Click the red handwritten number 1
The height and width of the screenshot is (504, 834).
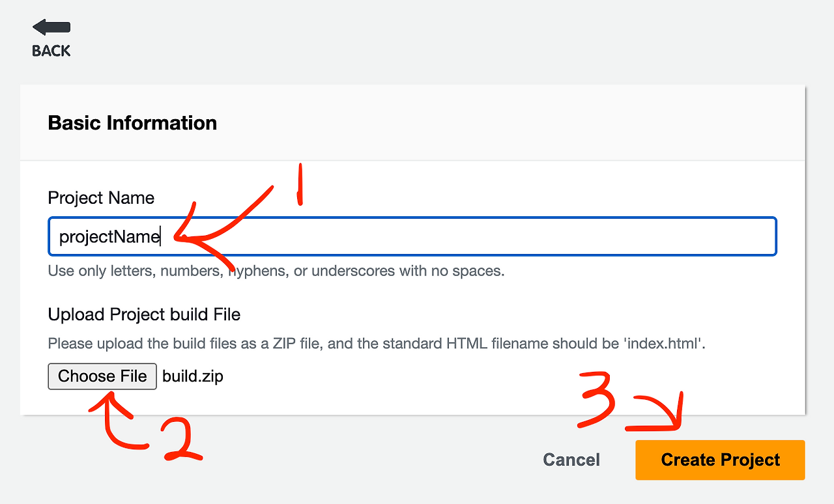(299, 184)
